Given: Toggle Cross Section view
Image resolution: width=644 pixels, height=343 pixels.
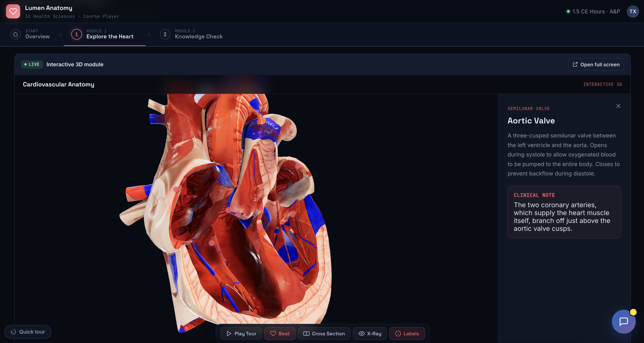Looking at the screenshot, I should [324, 333].
